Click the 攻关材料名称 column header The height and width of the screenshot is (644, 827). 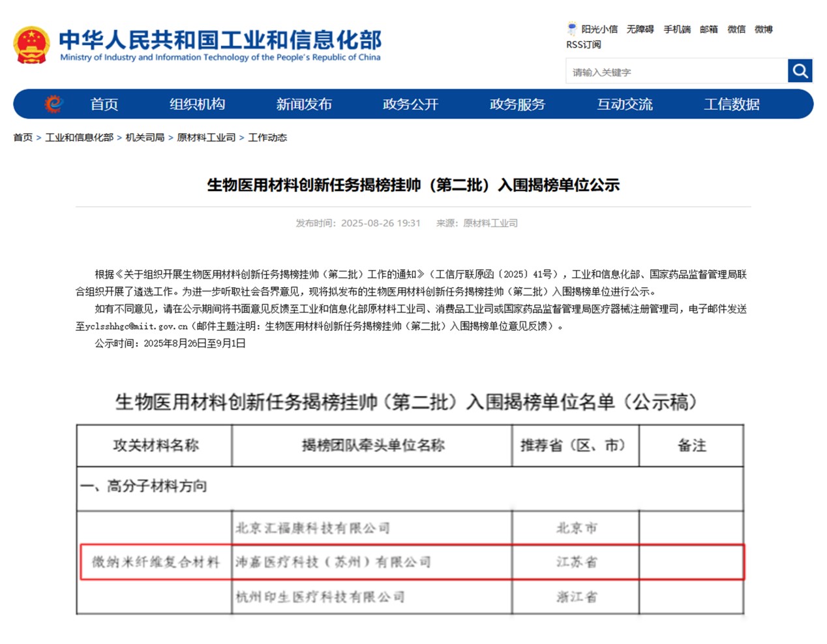pyautogui.click(x=155, y=446)
